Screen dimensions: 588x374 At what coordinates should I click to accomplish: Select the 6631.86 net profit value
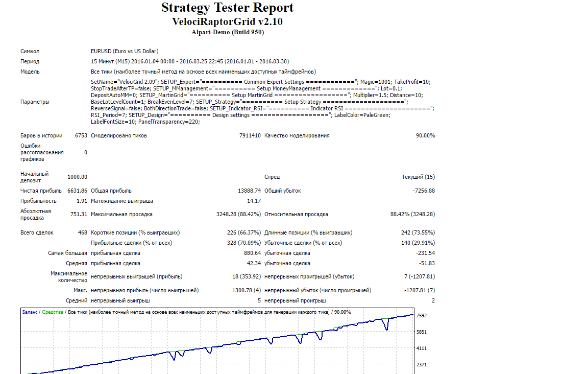(x=77, y=191)
